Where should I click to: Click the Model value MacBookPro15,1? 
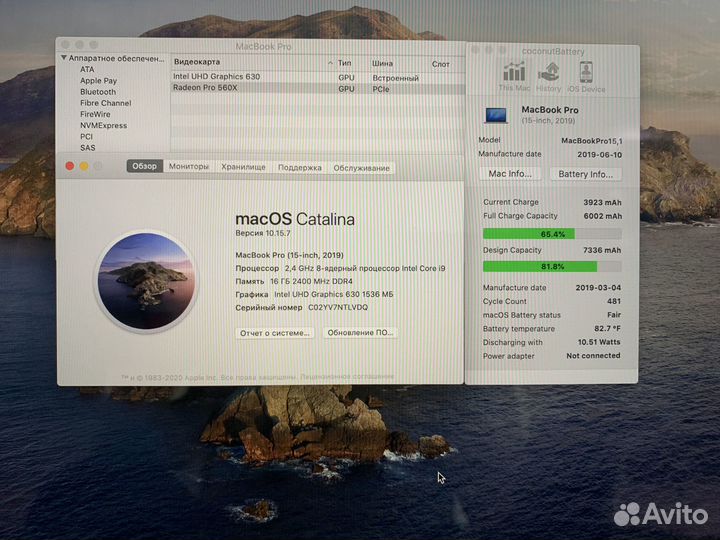[591, 141]
